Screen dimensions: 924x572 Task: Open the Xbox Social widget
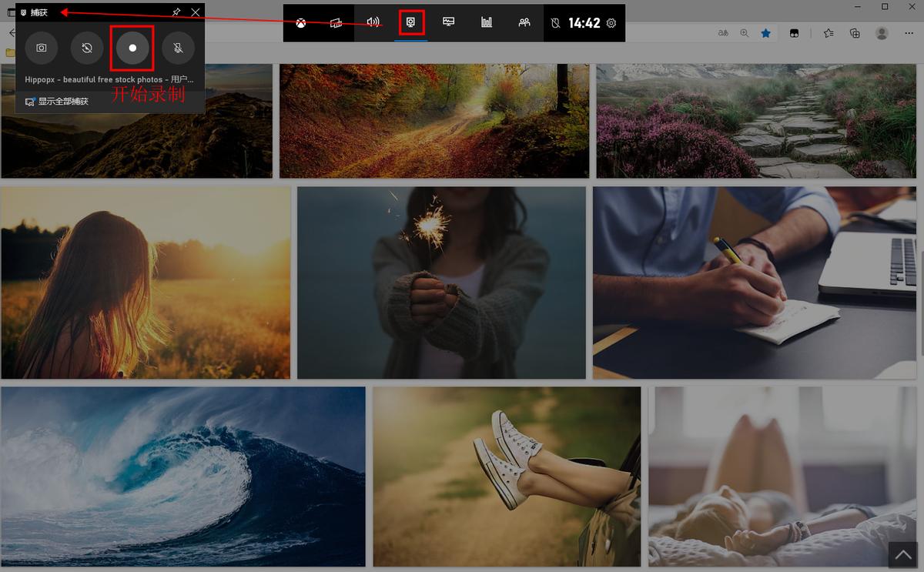pos(524,23)
